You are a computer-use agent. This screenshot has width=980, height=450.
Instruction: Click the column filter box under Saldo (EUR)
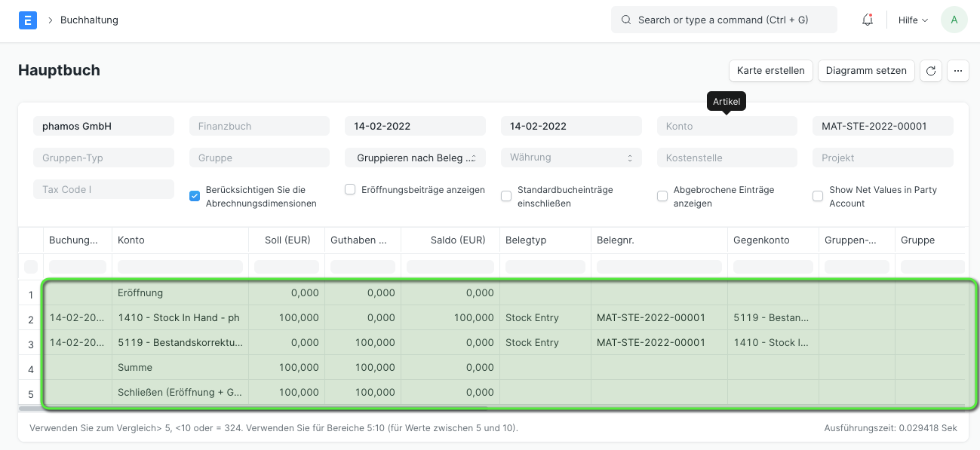[x=450, y=267]
